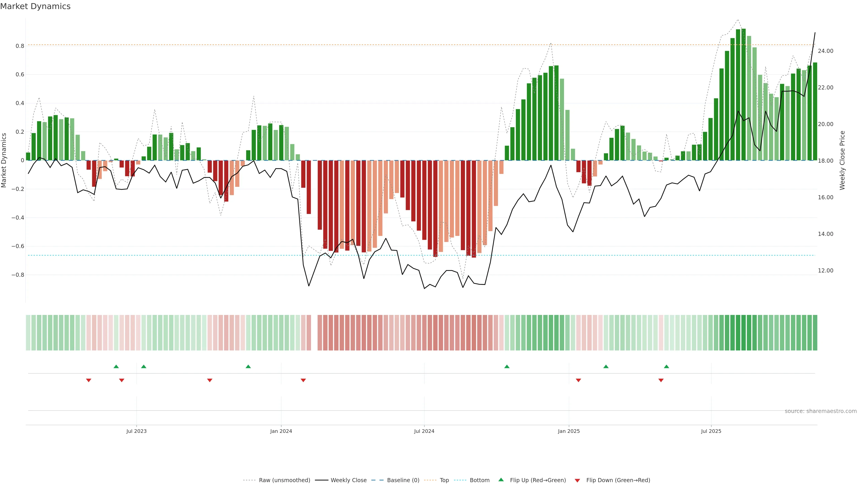Click the Jul 2025 axis label

(711, 431)
